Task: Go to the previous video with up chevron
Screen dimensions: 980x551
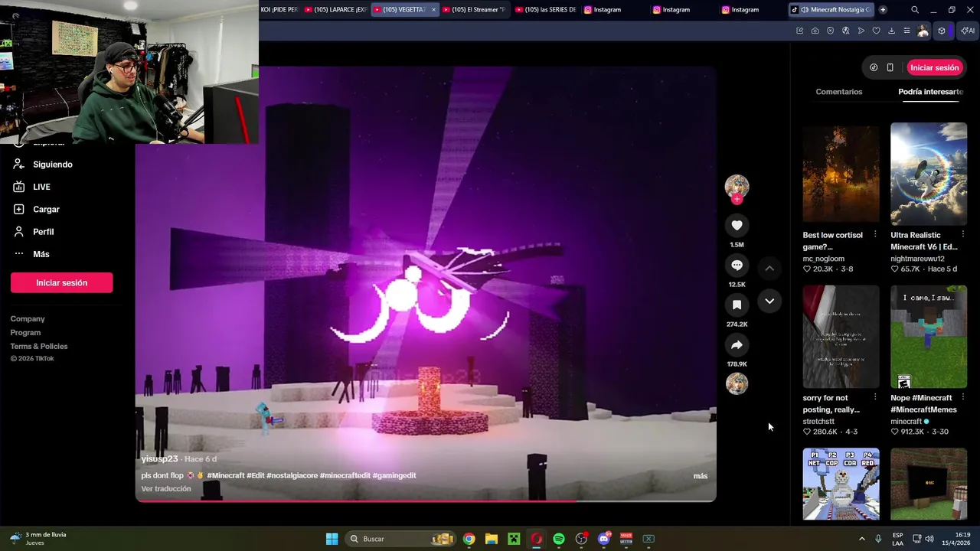Action: pos(769,268)
